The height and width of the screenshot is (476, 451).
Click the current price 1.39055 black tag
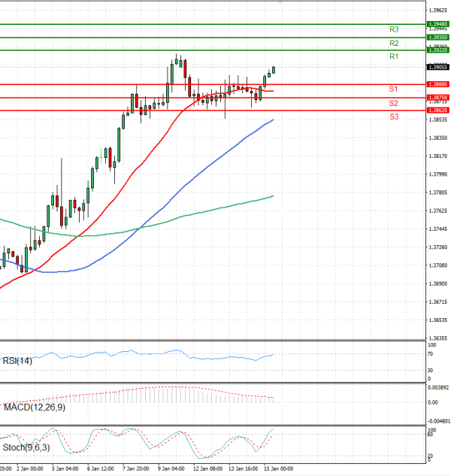coord(437,67)
